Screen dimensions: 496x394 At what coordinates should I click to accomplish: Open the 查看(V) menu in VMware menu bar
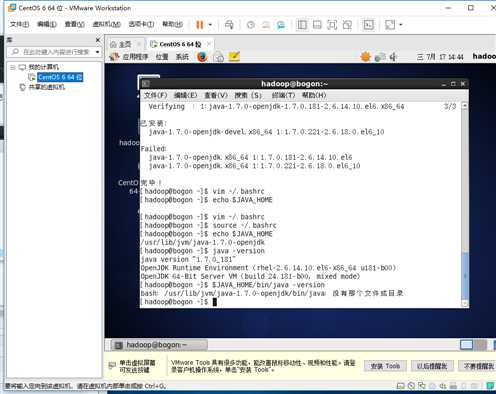pos(74,24)
